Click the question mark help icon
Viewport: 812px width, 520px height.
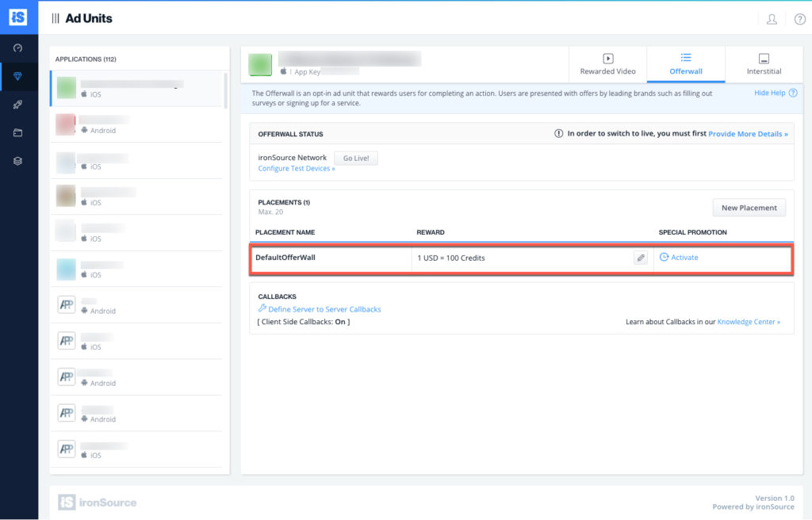[799, 19]
